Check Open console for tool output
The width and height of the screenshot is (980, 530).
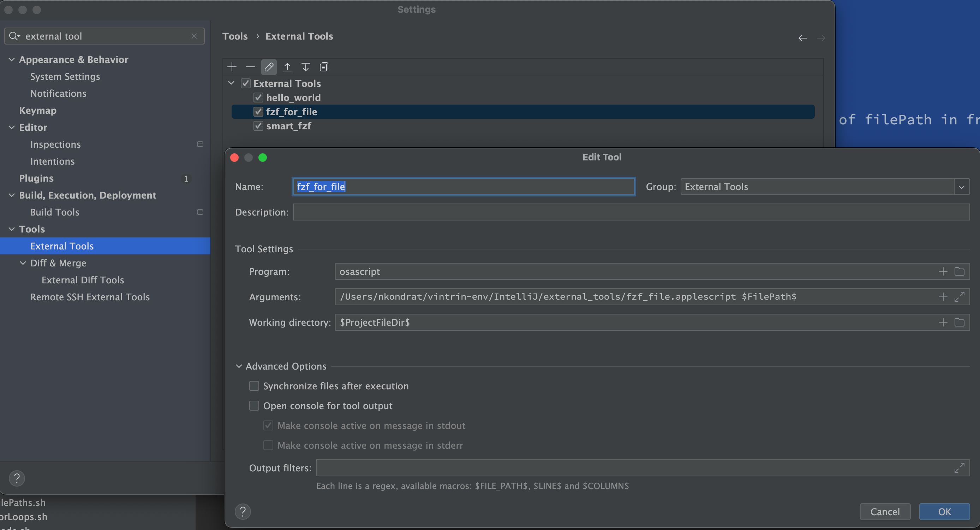pos(254,406)
